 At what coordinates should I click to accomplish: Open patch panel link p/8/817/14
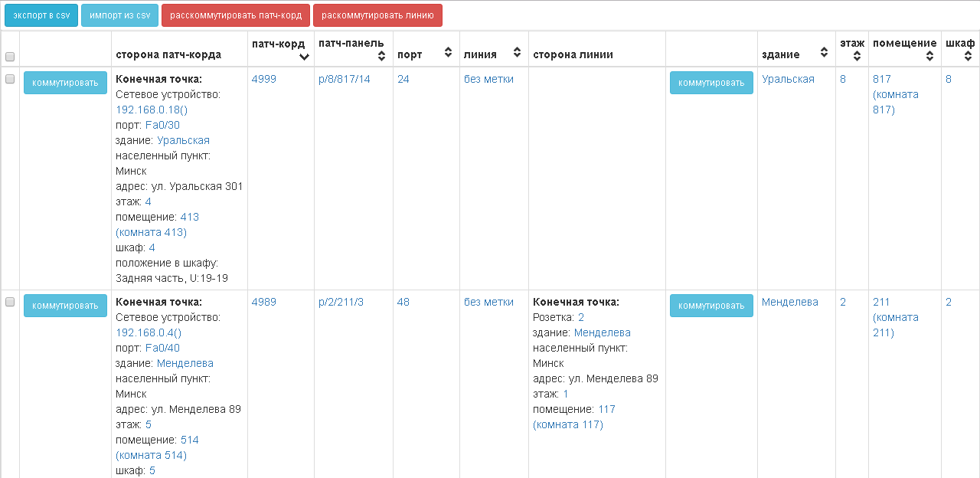(x=344, y=79)
